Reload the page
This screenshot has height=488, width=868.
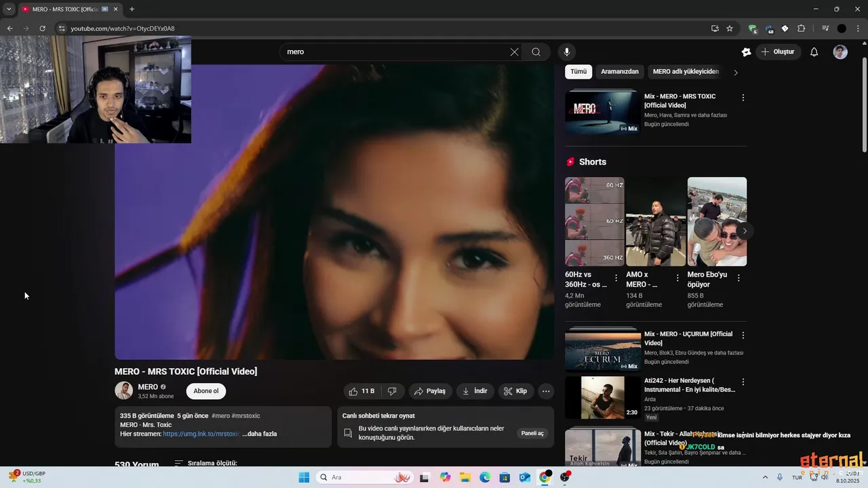click(x=42, y=28)
